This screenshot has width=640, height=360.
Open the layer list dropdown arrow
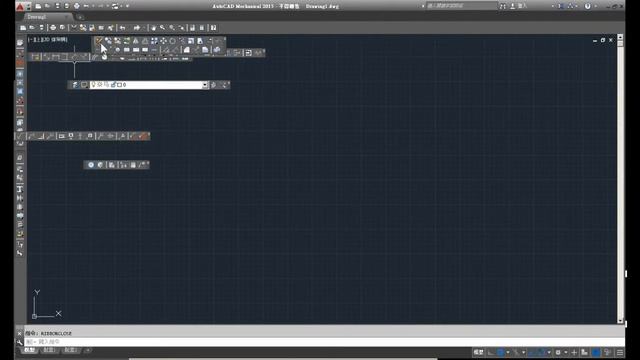point(205,85)
